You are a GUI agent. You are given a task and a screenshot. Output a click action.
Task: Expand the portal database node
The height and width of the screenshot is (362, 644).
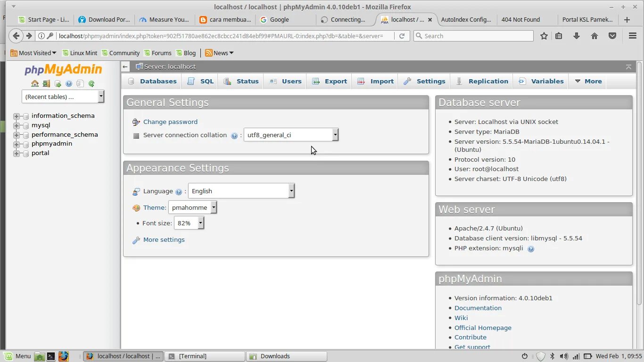[17, 153]
